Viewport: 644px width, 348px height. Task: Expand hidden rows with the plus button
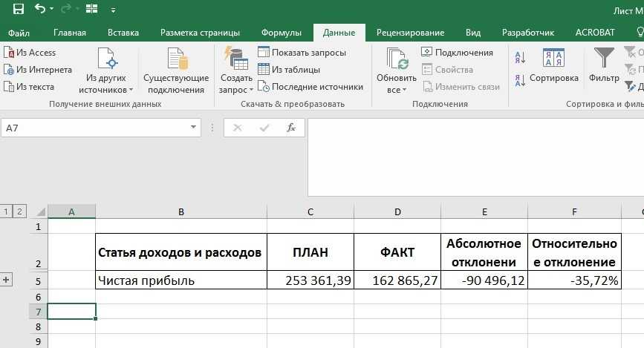[x=7, y=280]
